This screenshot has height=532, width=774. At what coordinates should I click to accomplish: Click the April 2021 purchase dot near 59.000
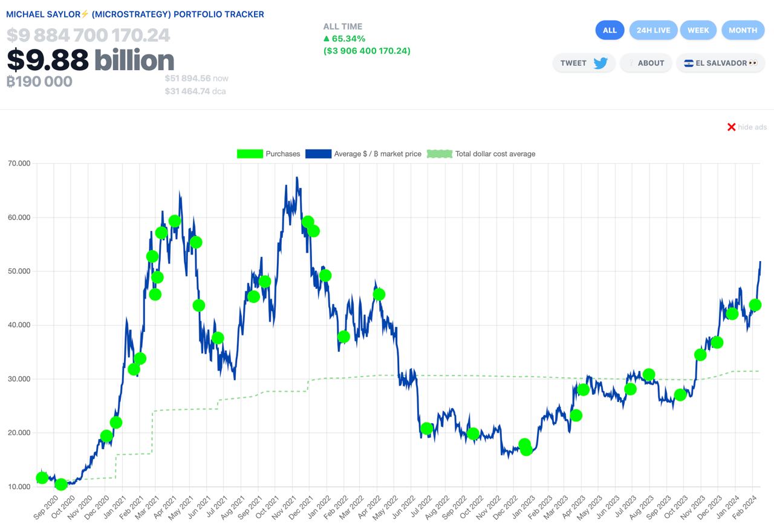(175, 221)
